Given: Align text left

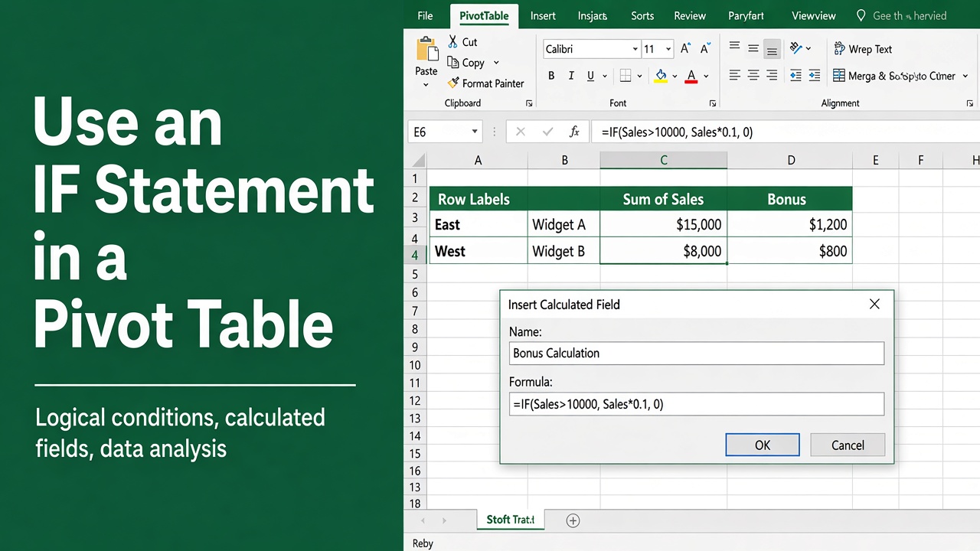Looking at the screenshot, I should click(x=735, y=76).
